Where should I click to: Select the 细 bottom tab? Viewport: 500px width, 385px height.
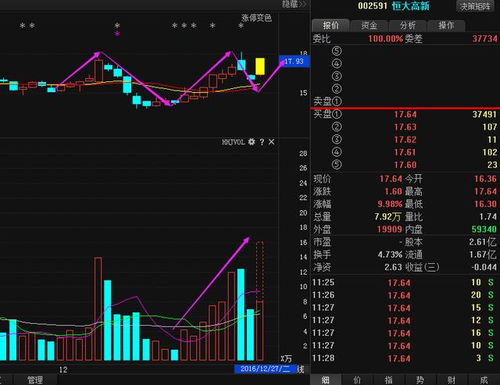pos(325,380)
